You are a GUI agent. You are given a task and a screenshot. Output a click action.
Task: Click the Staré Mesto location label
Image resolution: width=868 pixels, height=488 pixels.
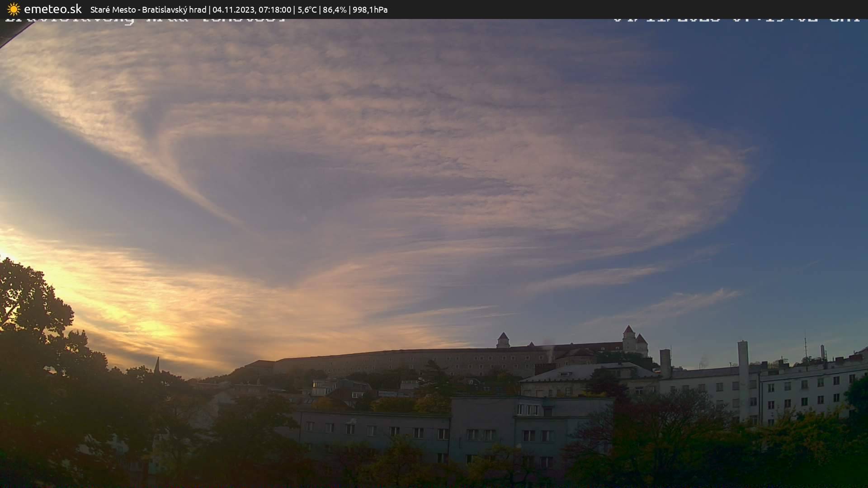point(113,9)
